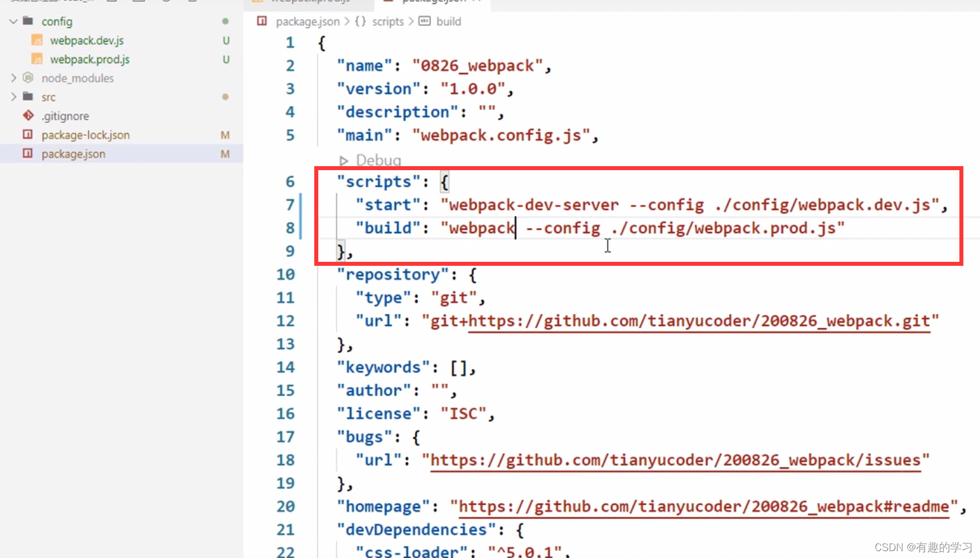This screenshot has width=980, height=558.
Task: Click the "build" script key
Action: [388, 228]
